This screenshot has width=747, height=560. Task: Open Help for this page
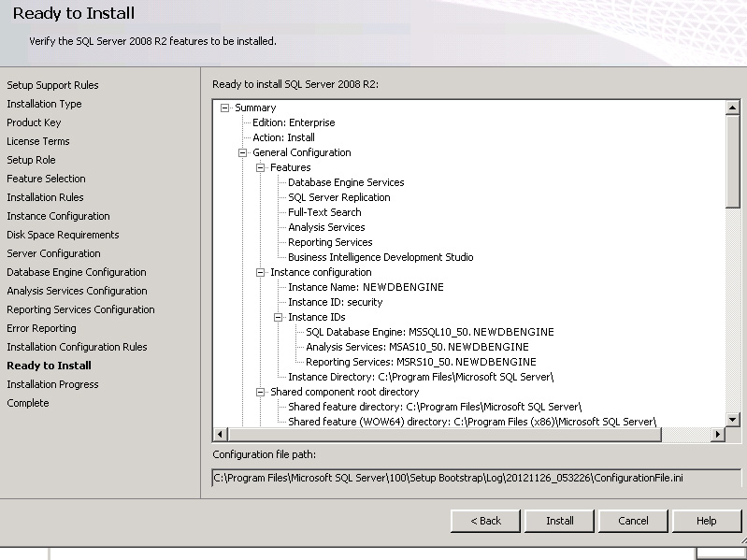(x=707, y=521)
